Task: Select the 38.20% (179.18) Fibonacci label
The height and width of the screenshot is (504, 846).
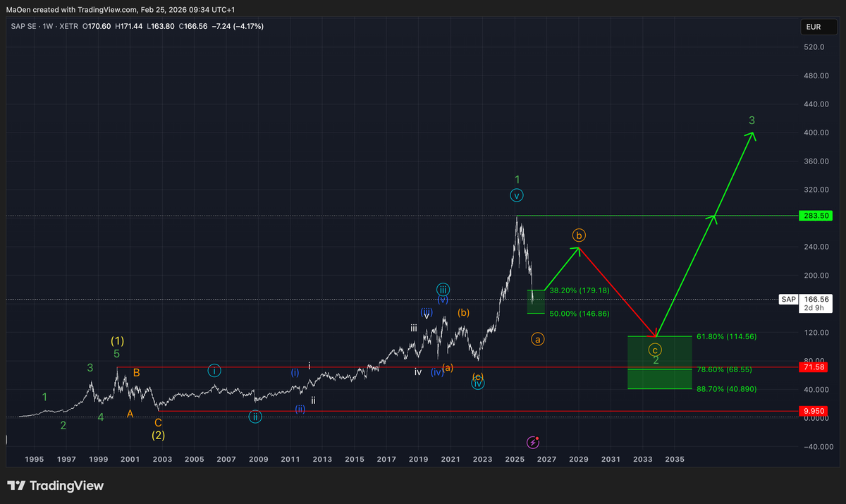Action: (579, 290)
